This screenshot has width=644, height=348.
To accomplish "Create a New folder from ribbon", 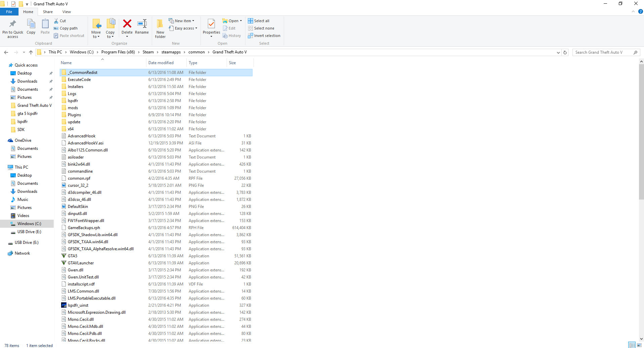I will (x=160, y=28).
